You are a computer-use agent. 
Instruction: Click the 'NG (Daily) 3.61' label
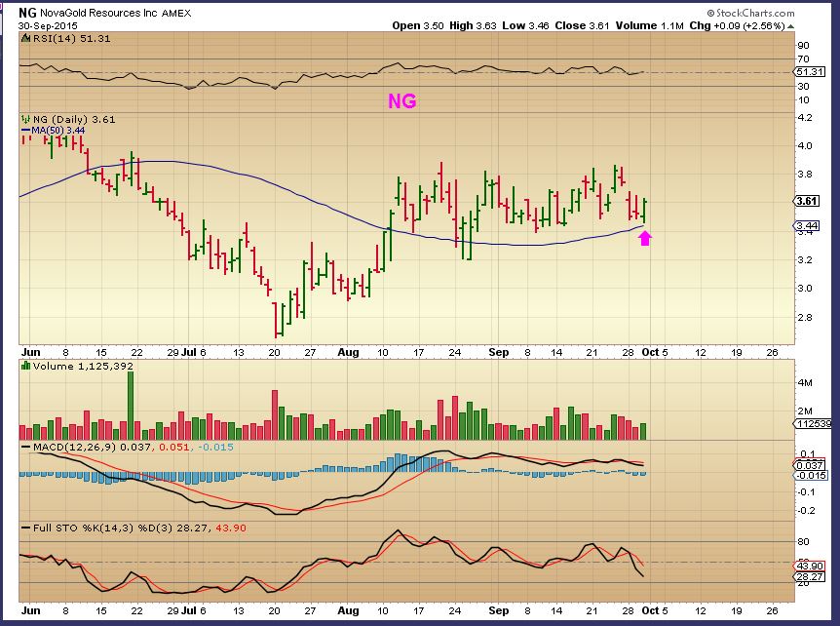click(74, 120)
